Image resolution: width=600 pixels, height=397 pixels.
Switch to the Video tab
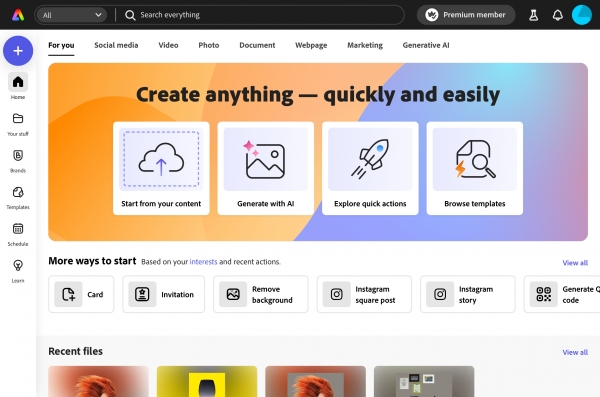[x=168, y=45]
